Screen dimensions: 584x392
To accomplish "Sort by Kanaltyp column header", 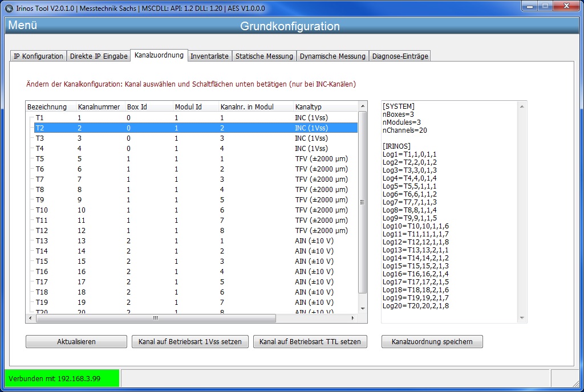I will [x=325, y=107].
